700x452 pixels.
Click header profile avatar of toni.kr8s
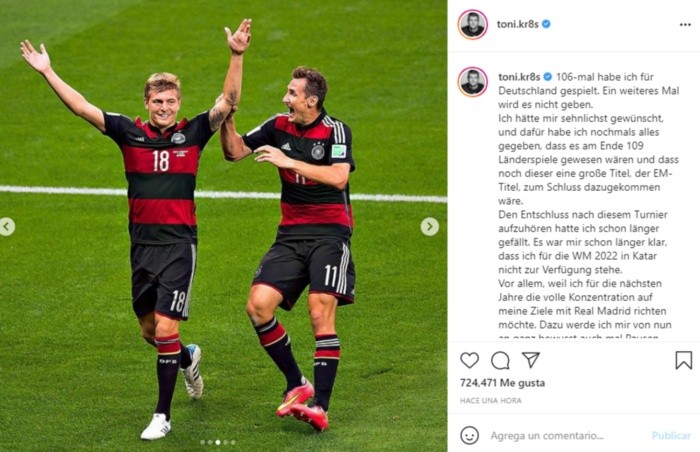pyautogui.click(x=472, y=24)
